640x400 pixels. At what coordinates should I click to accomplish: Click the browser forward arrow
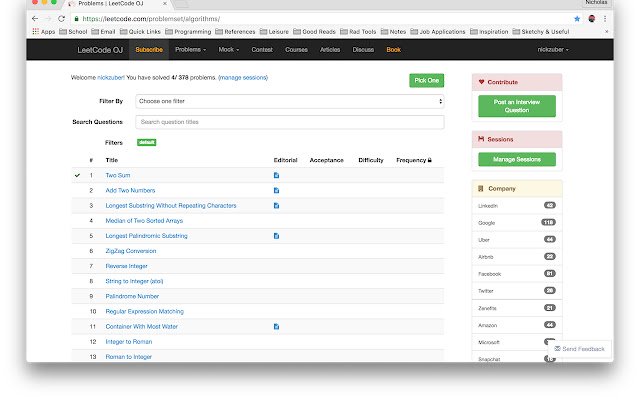pyautogui.click(x=48, y=19)
